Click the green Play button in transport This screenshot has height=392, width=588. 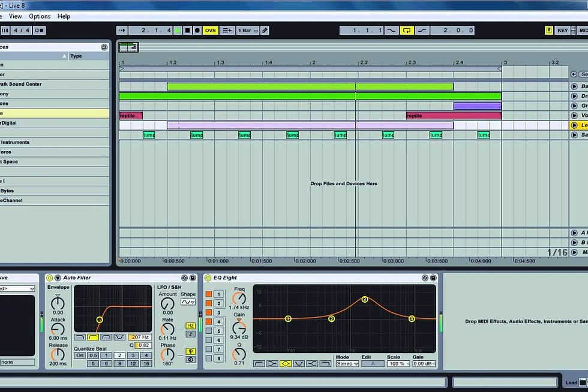coord(178,31)
